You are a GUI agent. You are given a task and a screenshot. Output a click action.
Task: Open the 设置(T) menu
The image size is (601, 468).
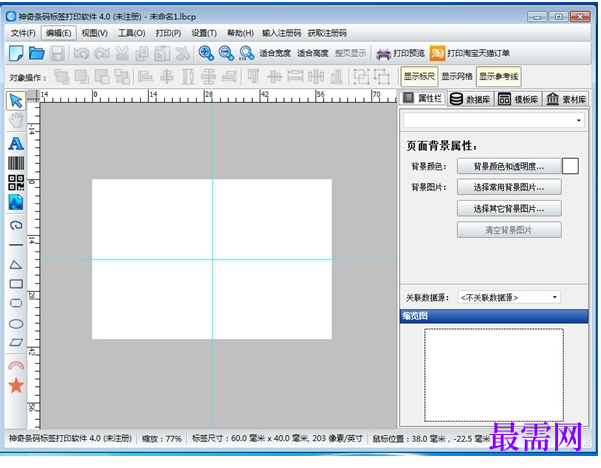[x=204, y=33]
